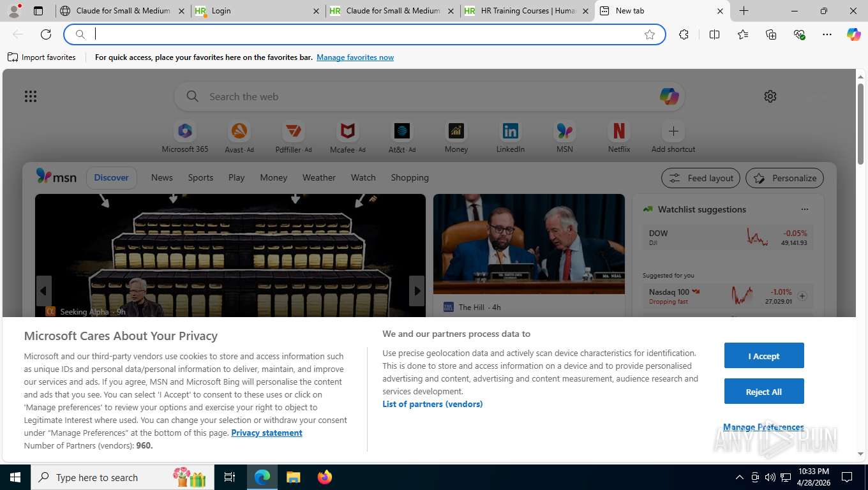Show next story in carousel

pyautogui.click(x=417, y=291)
